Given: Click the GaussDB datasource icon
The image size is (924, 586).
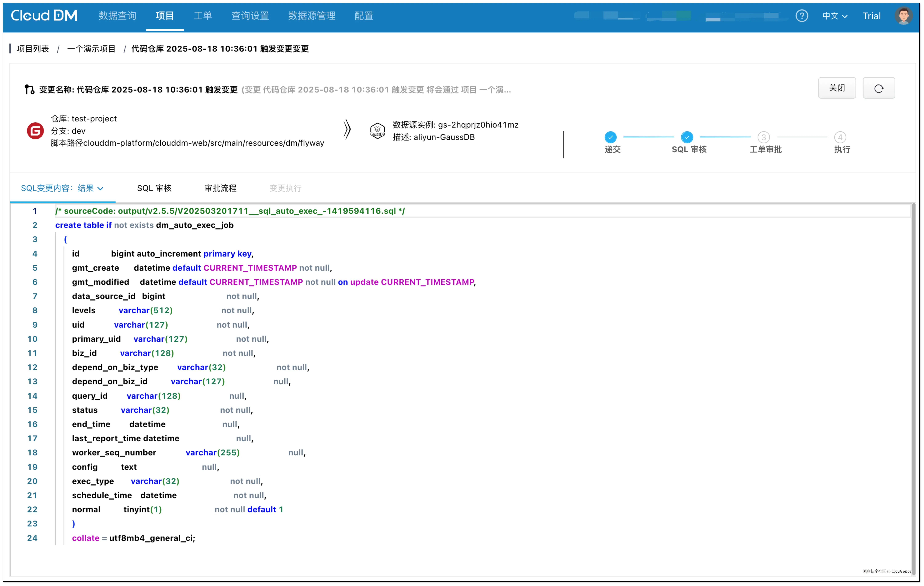Looking at the screenshot, I should tap(377, 131).
